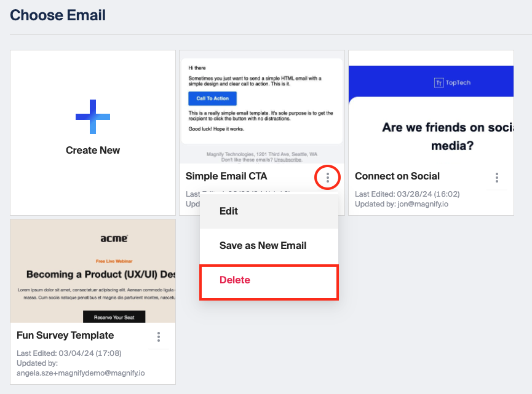Click the Fun Survey Template title

[65, 336]
